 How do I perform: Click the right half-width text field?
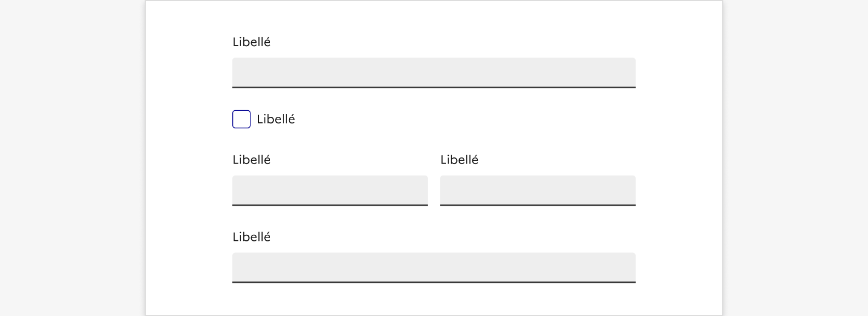(x=538, y=190)
